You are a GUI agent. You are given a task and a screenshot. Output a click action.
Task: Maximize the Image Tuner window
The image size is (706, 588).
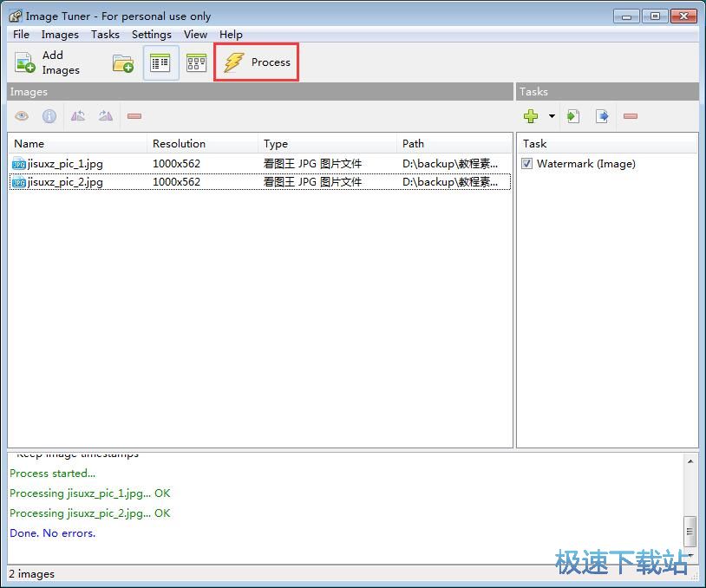tap(655, 16)
